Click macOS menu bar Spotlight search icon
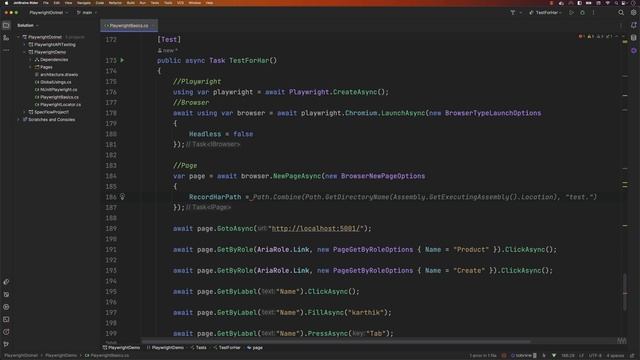 tap(617, 3)
